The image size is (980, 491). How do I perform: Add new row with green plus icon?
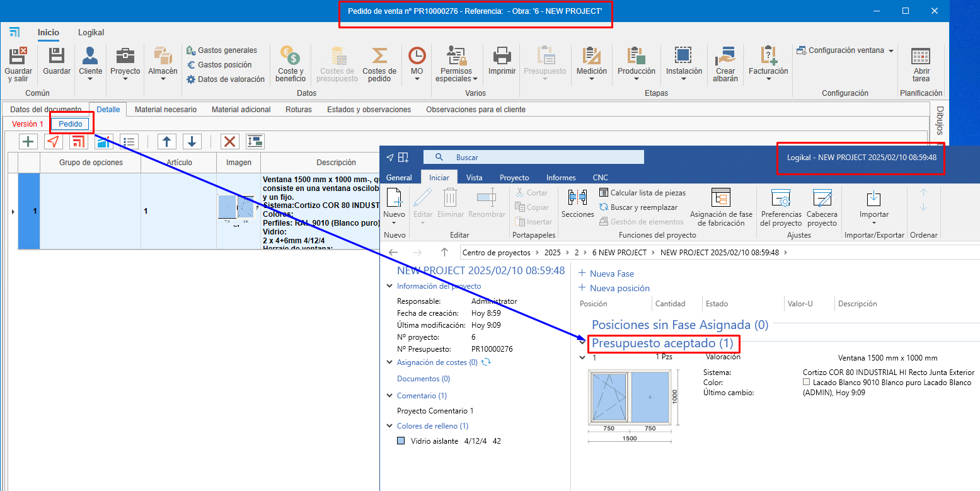coord(28,141)
